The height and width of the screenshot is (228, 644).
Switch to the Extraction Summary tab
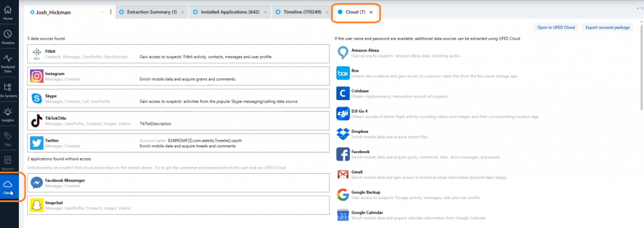click(152, 12)
